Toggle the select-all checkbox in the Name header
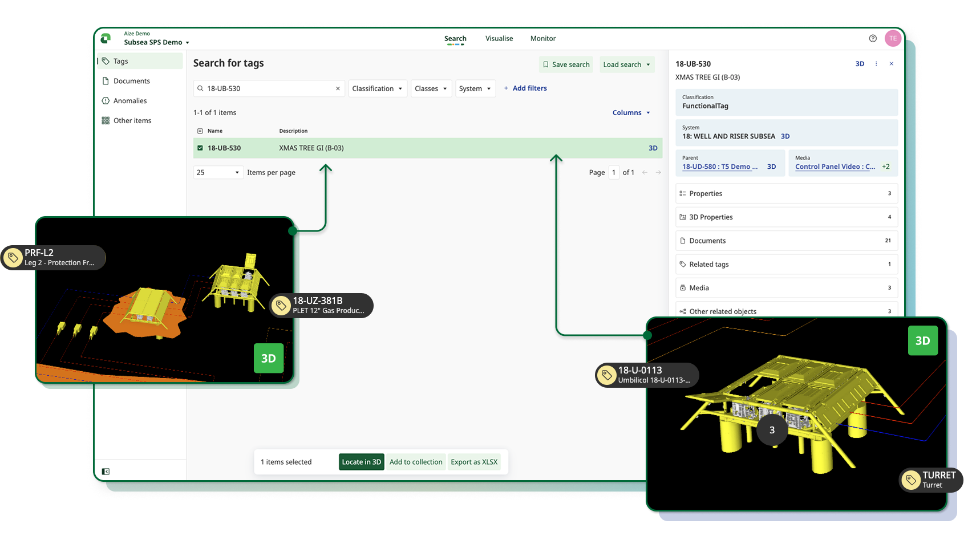The image size is (980, 540). [200, 131]
